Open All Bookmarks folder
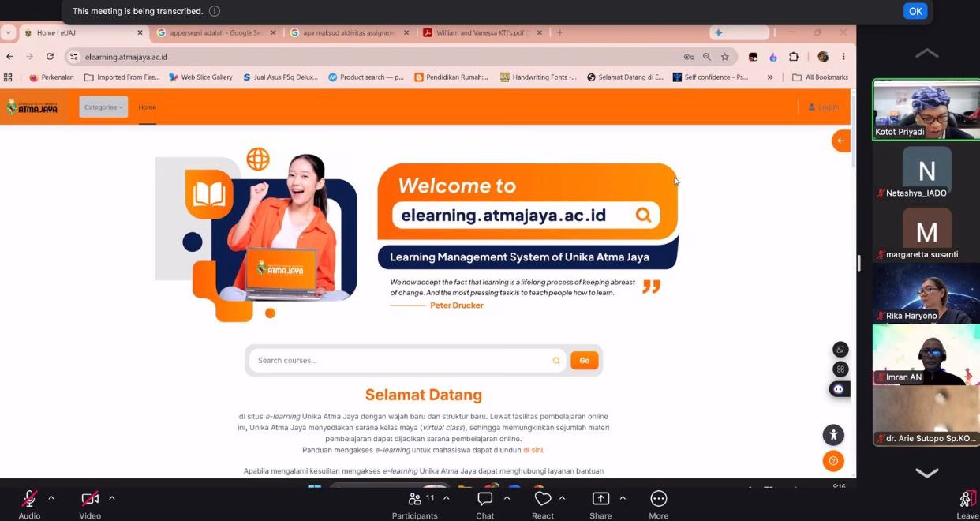The height and width of the screenshot is (521, 980). pos(820,77)
